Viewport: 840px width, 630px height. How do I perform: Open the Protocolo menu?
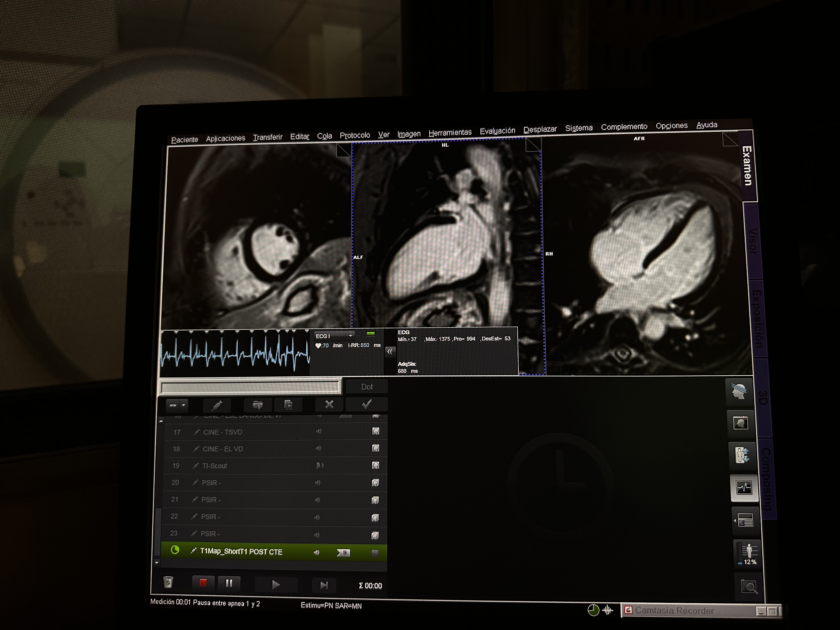click(x=355, y=136)
